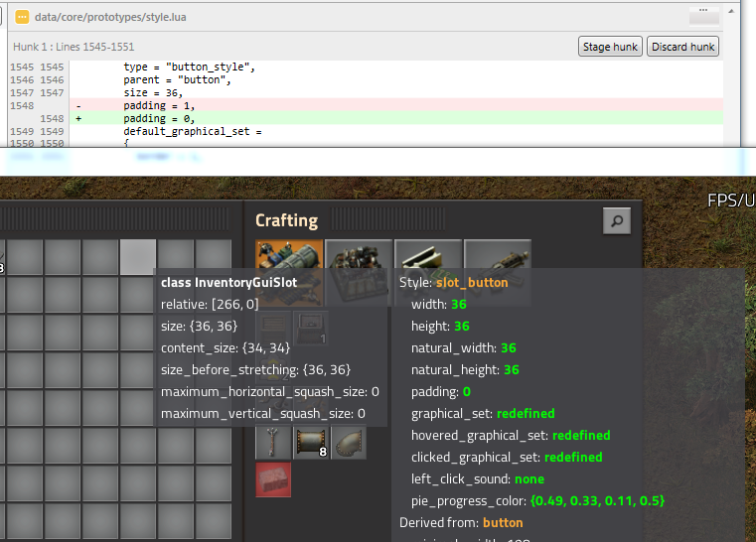Click the 'height: 36' property

pos(440,327)
